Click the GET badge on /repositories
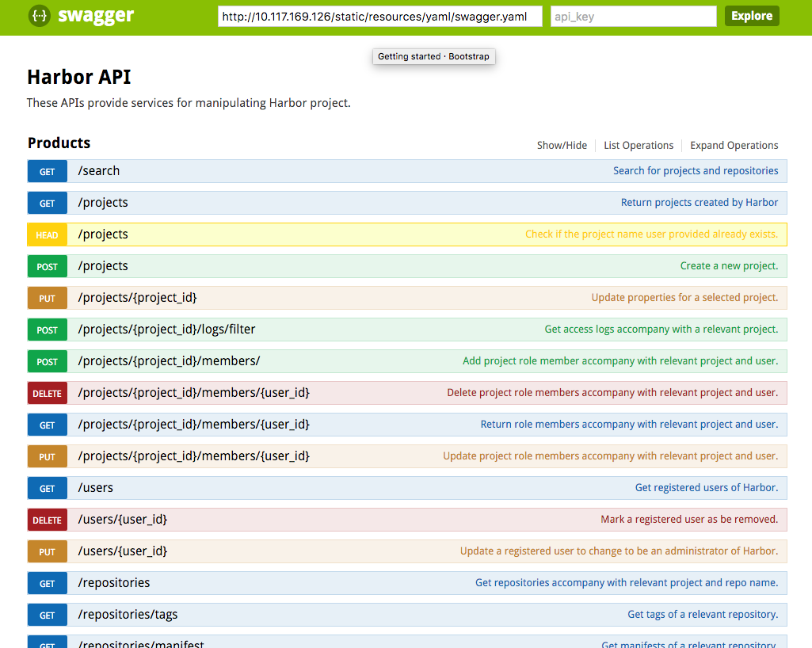The width and height of the screenshot is (812, 648). point(47,583)
